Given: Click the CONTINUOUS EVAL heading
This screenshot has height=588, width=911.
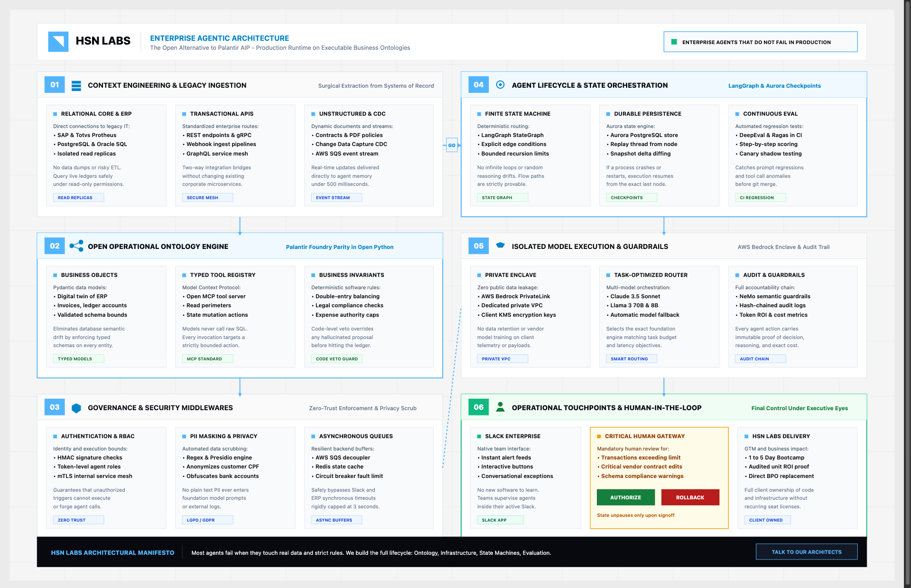Looking at the screenshot, I should tap(770, 114).
